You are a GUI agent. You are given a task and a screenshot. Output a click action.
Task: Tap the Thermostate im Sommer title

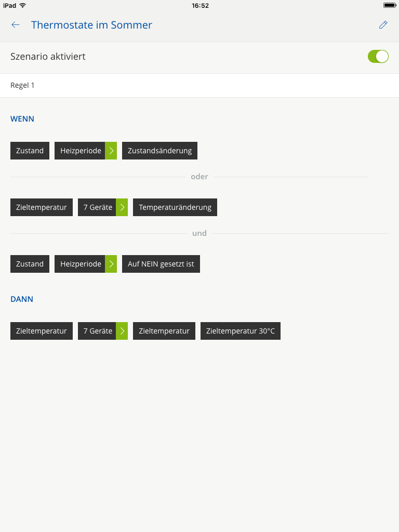91,25
